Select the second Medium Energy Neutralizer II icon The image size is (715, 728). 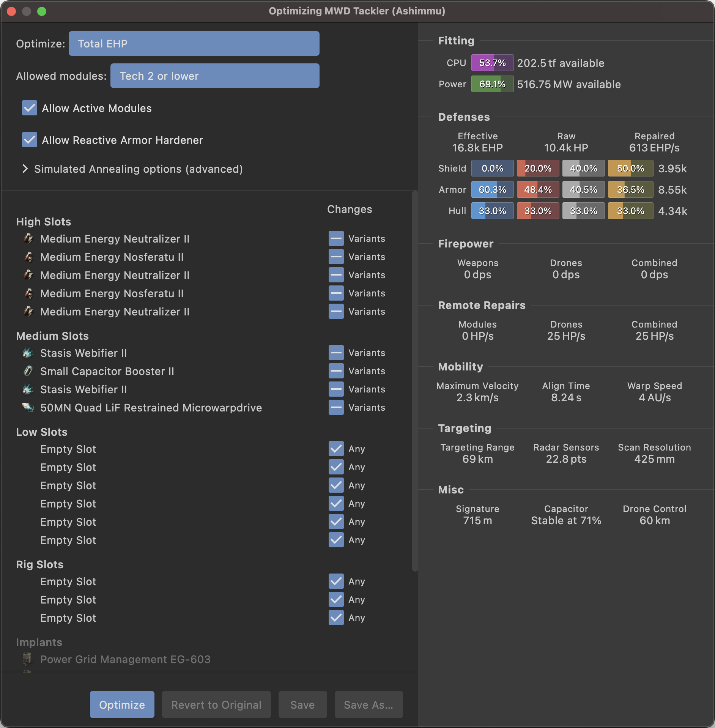point(29,275)
